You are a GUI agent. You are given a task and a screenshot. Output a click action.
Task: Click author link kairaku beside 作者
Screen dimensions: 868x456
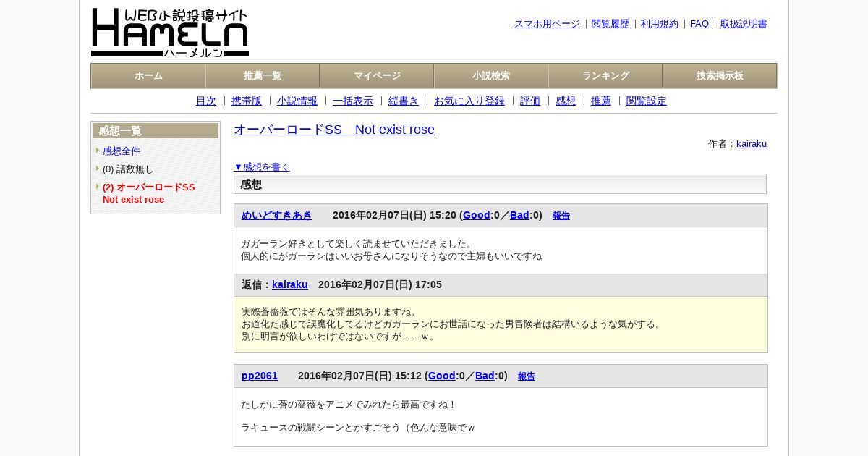tap(752, 144)
